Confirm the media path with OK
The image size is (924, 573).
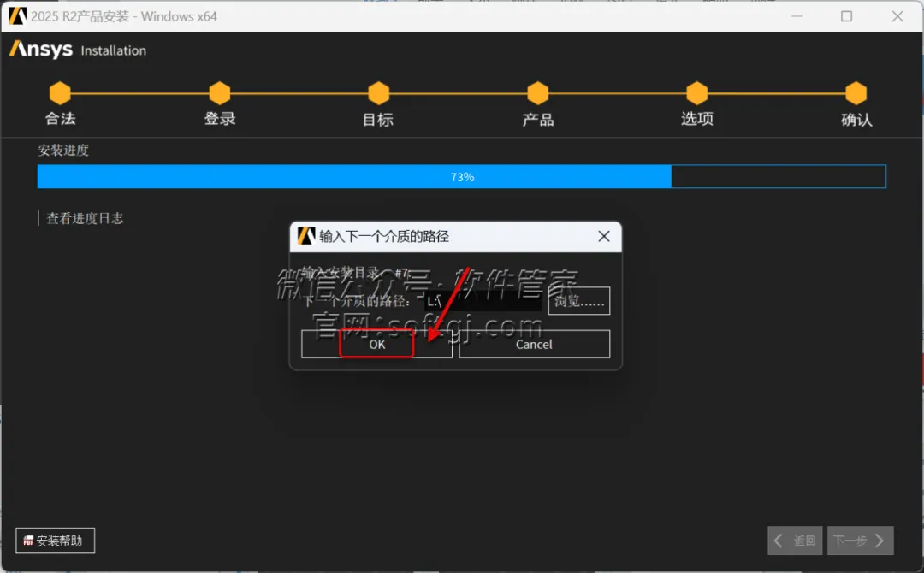point(376,344)
